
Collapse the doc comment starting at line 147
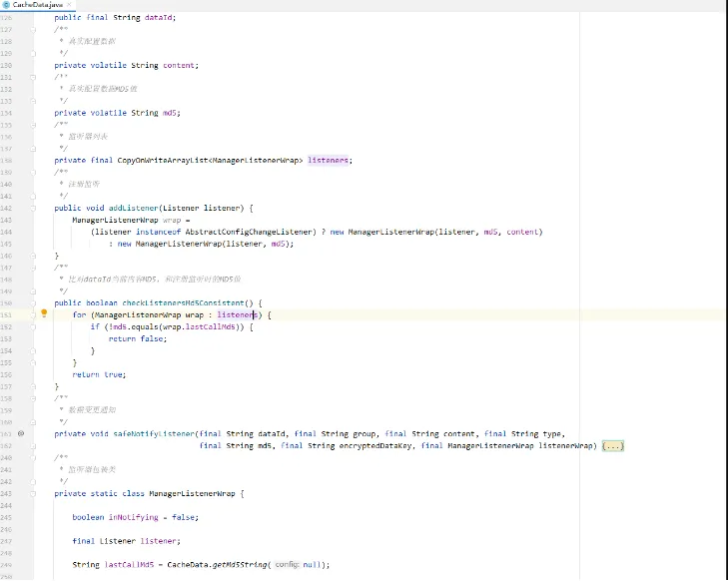pos(33,268)
